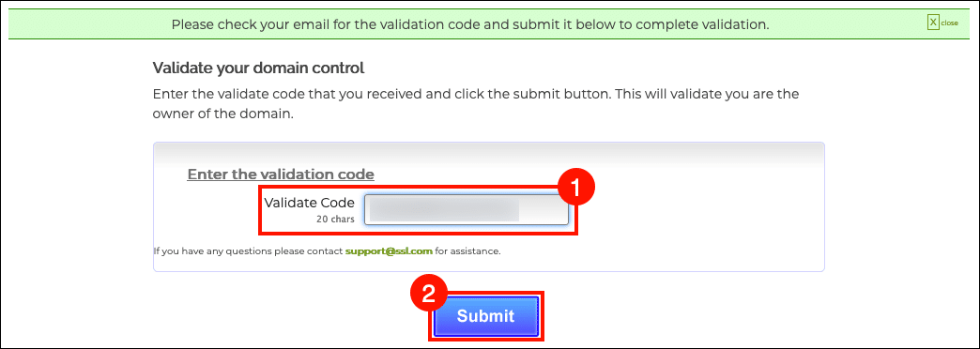Click the greyed-out value inside the code field

444,210
